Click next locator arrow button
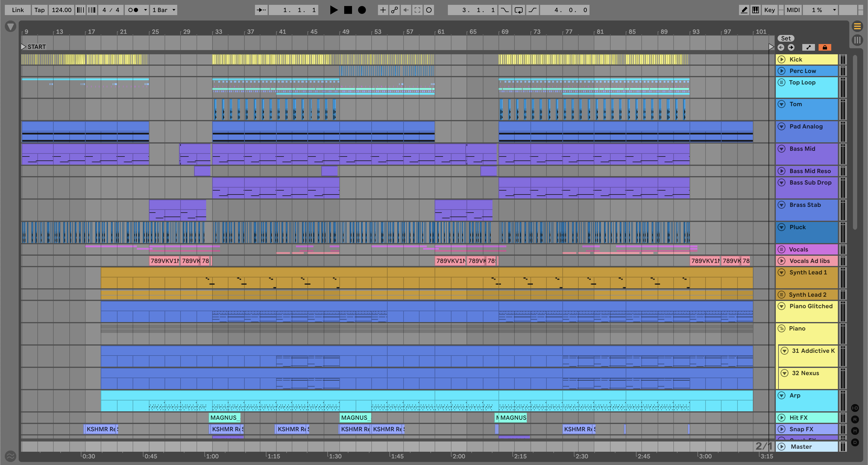Viewport: 868px width, 465px height. tap(791, 47)
